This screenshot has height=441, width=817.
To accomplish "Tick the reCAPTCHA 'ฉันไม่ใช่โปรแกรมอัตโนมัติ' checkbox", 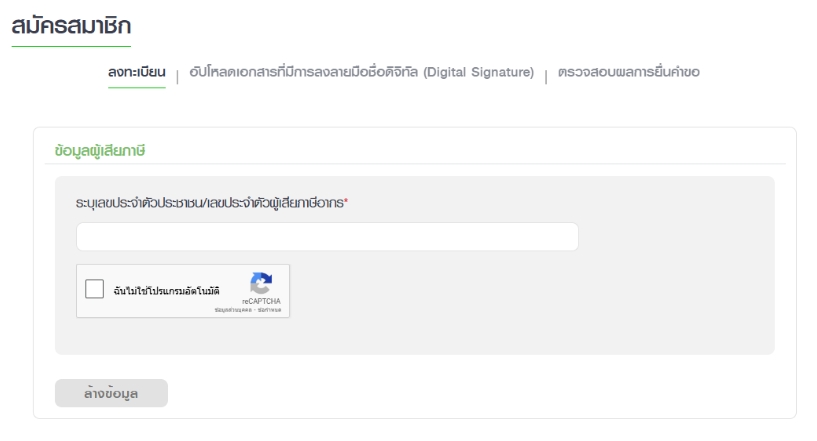I will pyautogui.click(x=95, y=290).
